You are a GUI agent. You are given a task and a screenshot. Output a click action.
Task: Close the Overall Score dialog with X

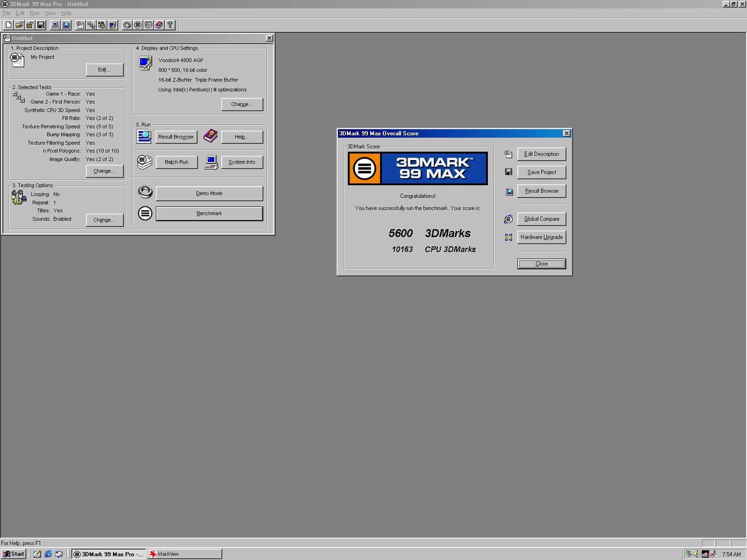coord(567,133)
